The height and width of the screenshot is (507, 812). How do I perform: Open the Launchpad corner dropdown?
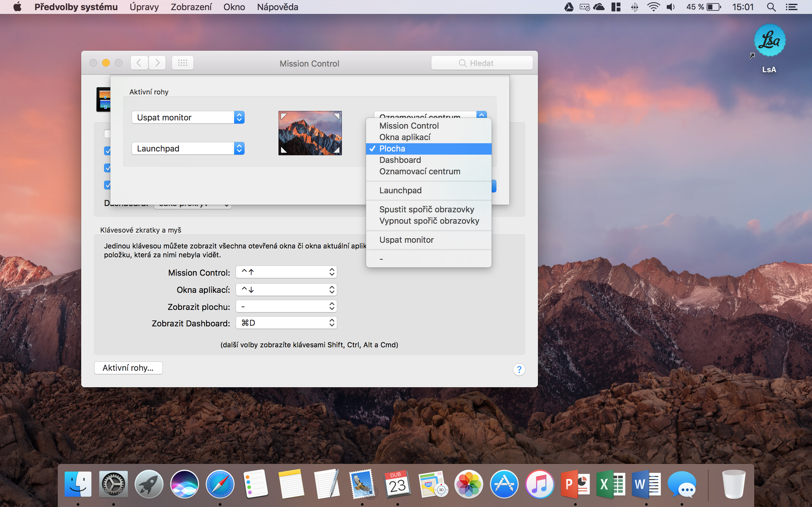point(188,149)
